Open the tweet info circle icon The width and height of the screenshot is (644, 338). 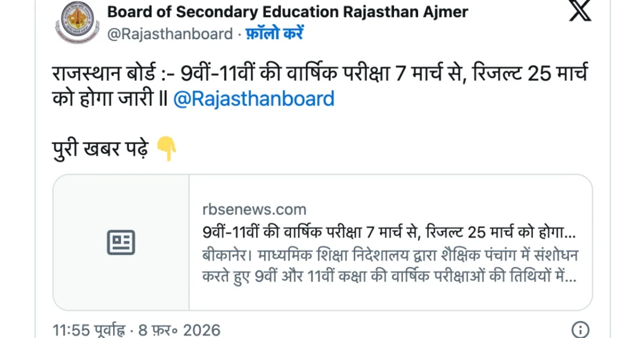[x=580, y=329]
